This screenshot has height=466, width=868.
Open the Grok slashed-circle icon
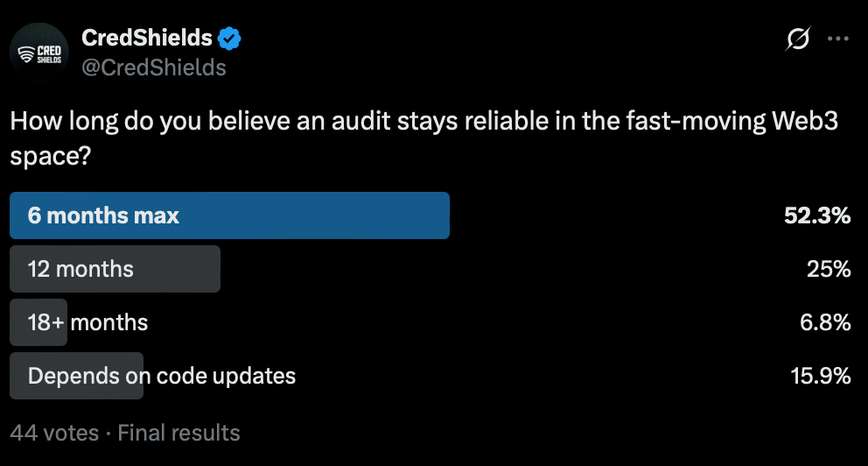(x=797, y=39)
